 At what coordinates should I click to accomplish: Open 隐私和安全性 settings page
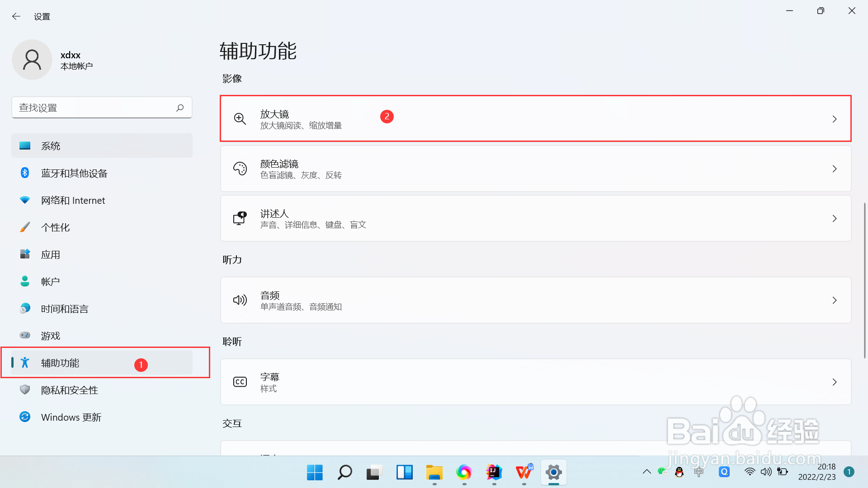pos(70,390)
